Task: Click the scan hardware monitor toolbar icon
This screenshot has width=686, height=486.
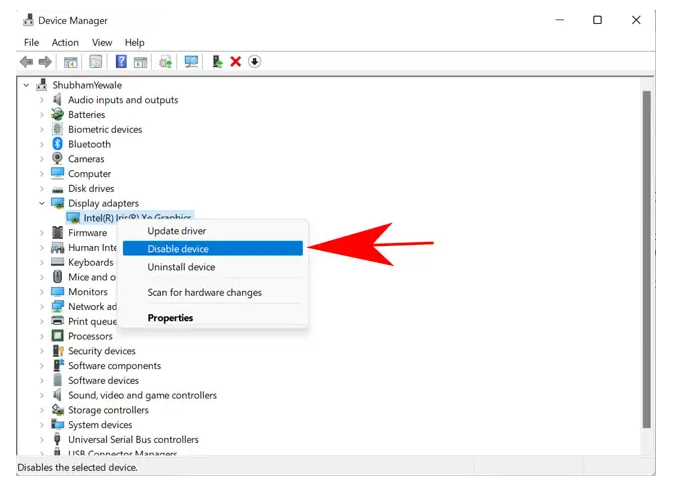Action: [x=191, y=62]
